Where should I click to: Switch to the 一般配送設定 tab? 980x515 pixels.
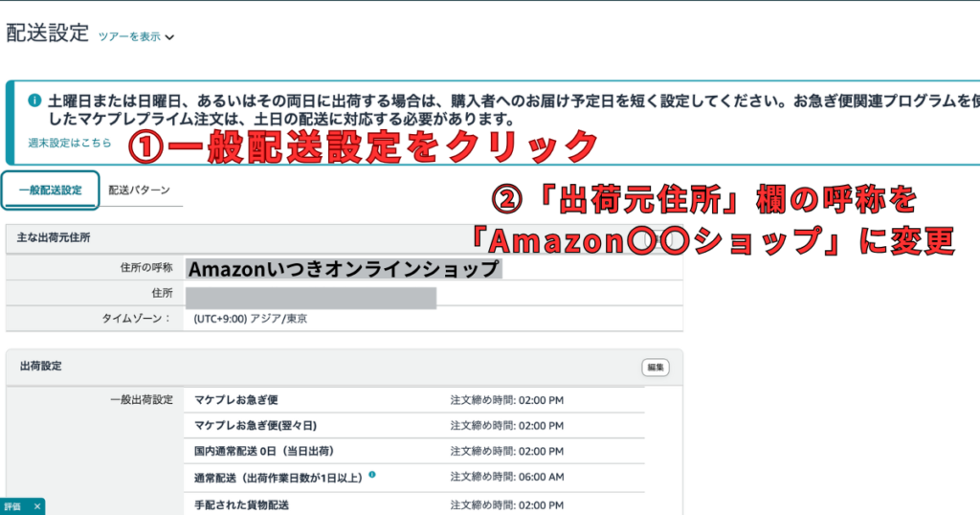pos(51,190)
